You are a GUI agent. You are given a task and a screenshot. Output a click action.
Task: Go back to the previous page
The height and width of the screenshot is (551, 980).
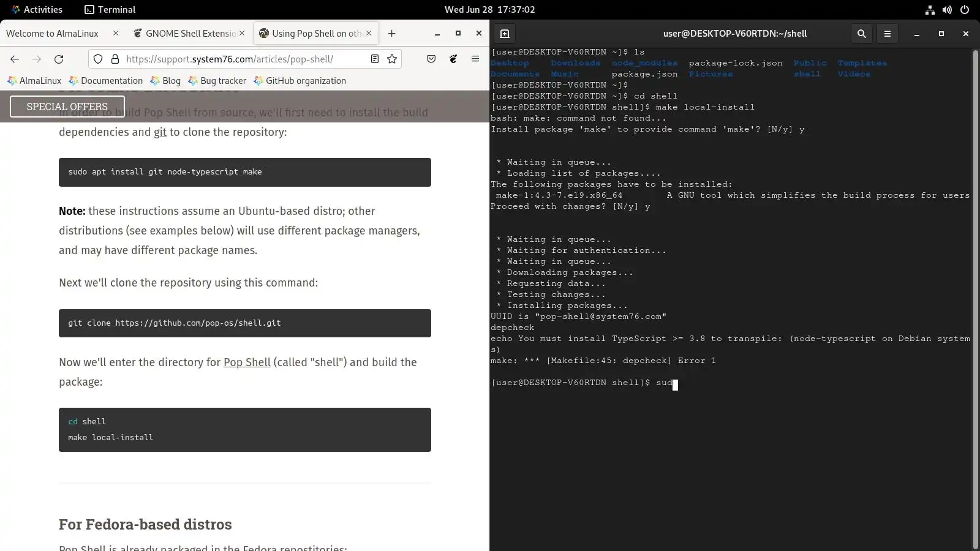click(x=15, y=59)
